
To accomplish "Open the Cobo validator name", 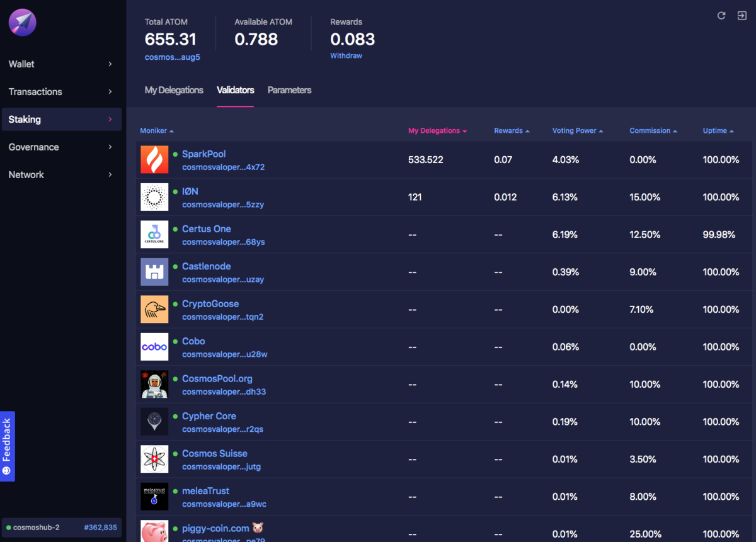I will tap(193, 341).
